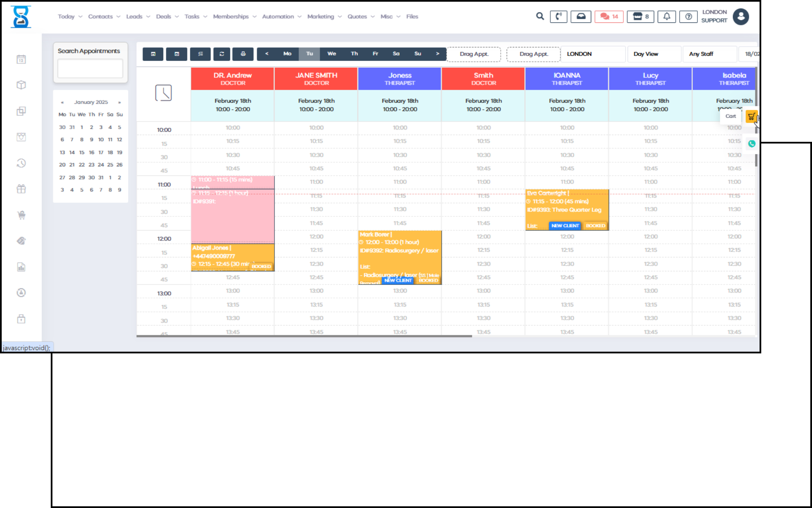Image resolution: width=812 pixels, height=508 pixels.
Task: Open the yellow Cart icon
Action: 751,116
